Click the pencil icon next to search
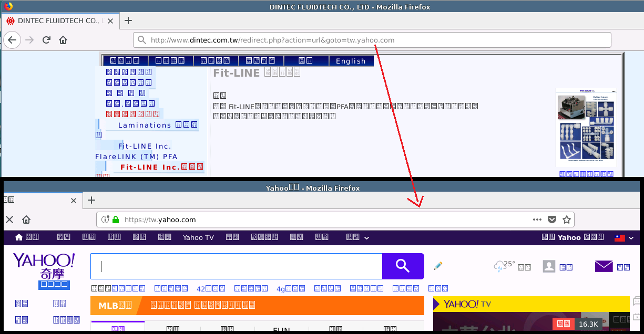 (x=438, y=266)
